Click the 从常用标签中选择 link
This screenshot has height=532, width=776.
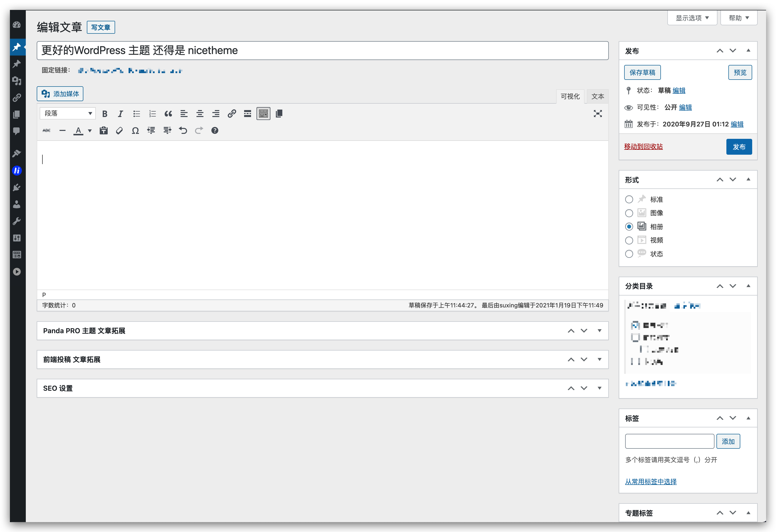651,482
